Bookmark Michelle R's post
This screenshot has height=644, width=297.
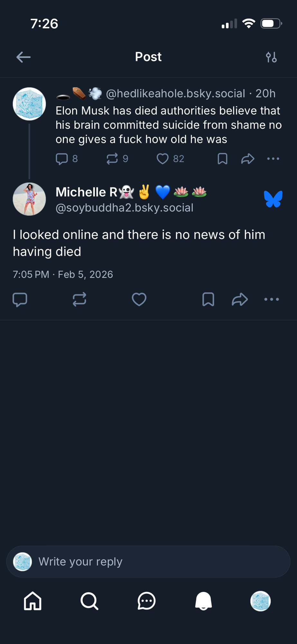click(x=208, y=299)
